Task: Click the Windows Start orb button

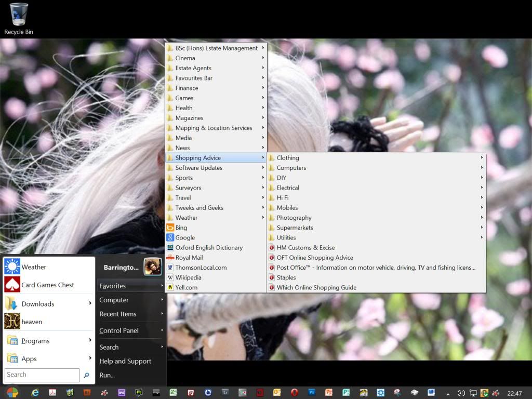Action: point(12,393)
